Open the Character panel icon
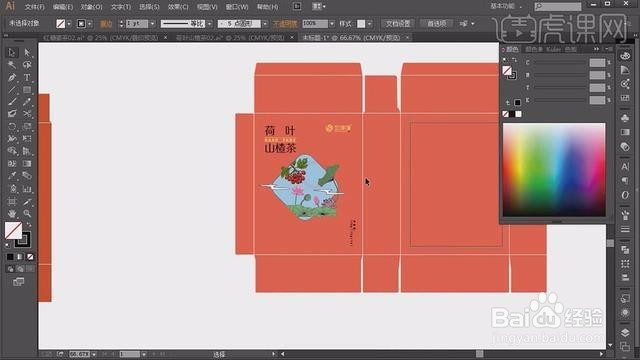Viewport: 640px width, 360px height. coord(625,166)
